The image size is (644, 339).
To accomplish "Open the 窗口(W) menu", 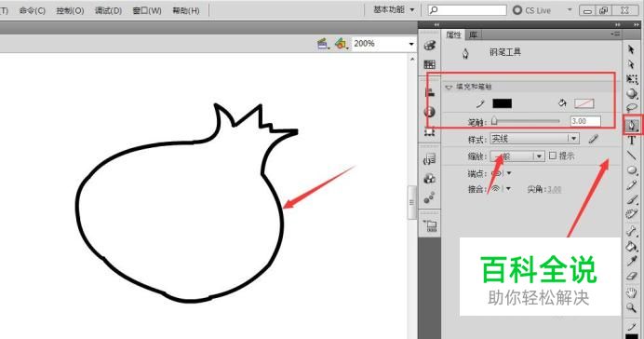I will (x=147, y=10).
